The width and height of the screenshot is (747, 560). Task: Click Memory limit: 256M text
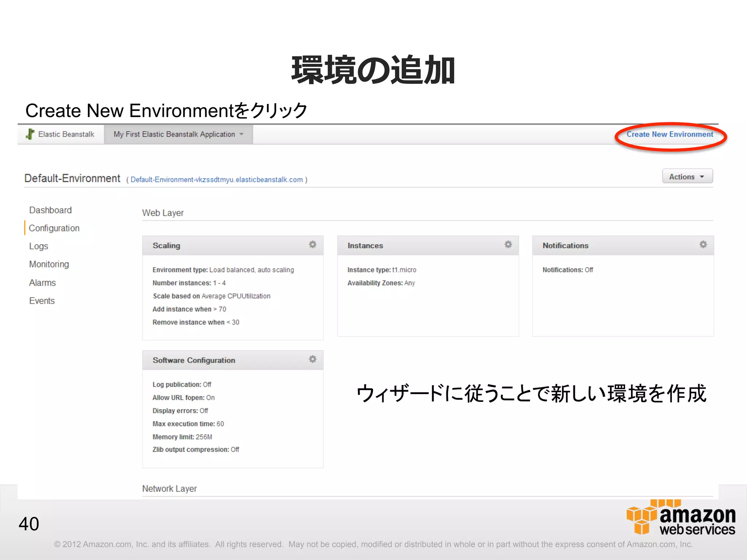pyautogui.click(x=182, y=437)
